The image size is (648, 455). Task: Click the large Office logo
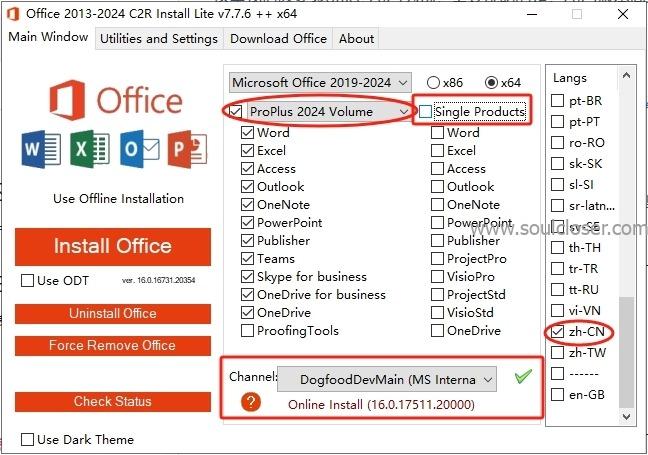coord(116,100)
